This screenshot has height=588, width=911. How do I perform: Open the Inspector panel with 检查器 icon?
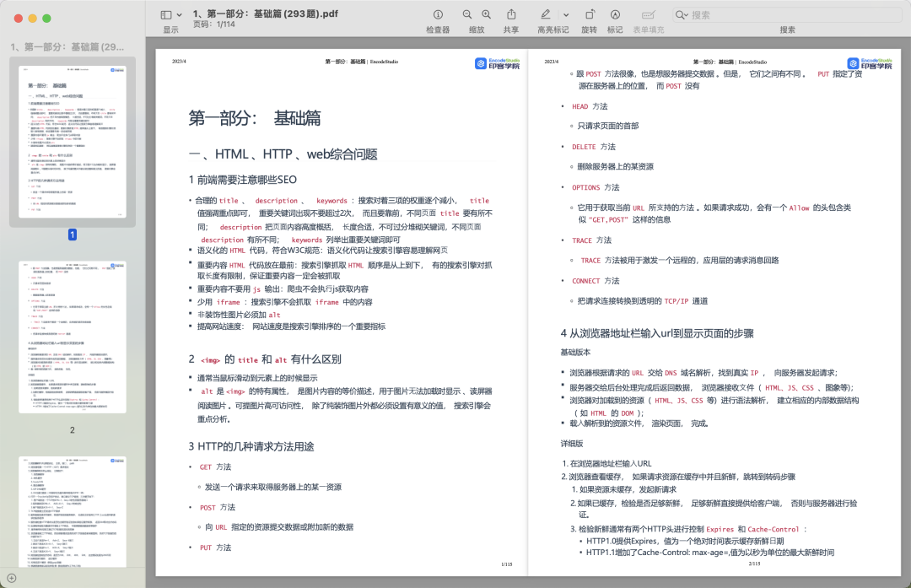pyautogui.click(x=438, y=14)
